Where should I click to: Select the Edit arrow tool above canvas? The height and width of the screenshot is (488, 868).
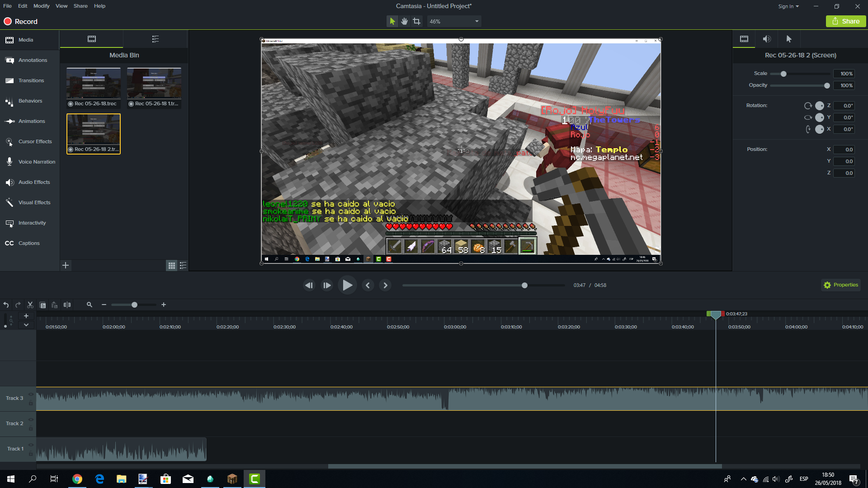click(x=392, y=21)
